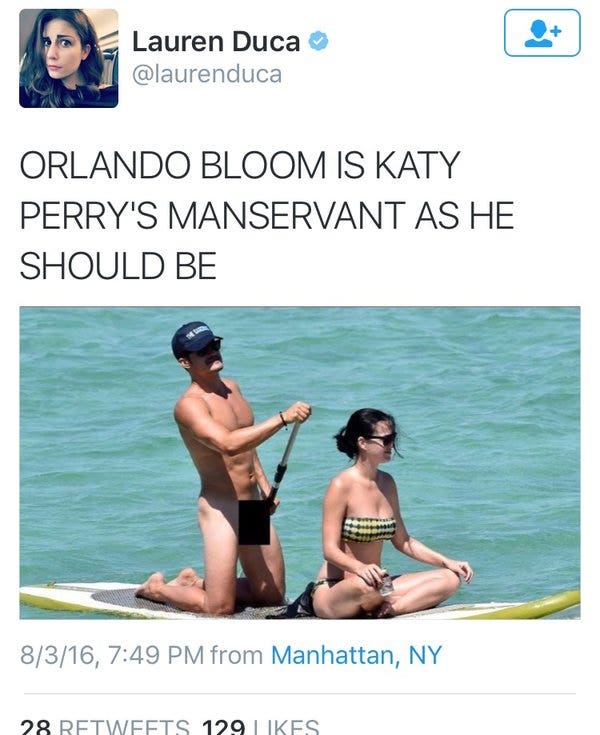Open the Manhattan, NY location link
Screen dimensions: 600x735
(x=356, y=655)
